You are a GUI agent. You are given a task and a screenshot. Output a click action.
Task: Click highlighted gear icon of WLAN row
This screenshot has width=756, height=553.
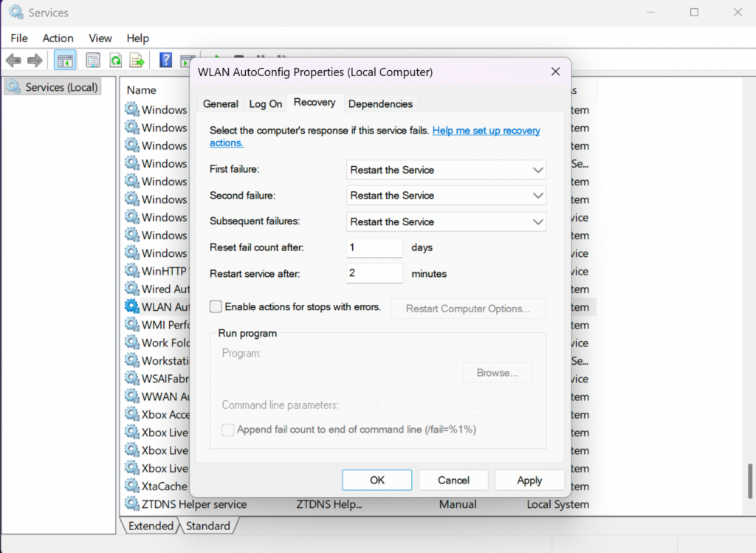pos(131,306)
